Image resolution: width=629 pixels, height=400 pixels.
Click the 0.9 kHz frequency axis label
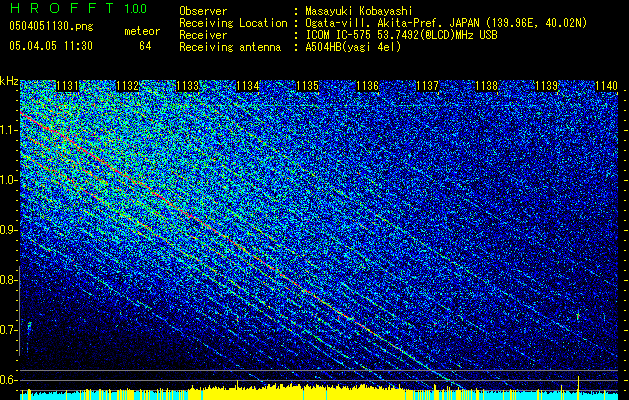click(x=9, y=230)
